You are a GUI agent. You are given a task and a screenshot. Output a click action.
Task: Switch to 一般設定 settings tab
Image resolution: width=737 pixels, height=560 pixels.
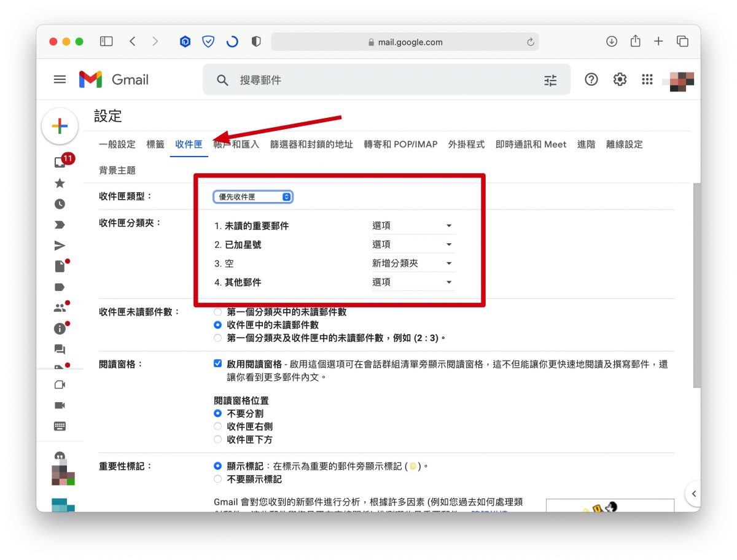tap(117, 144)
